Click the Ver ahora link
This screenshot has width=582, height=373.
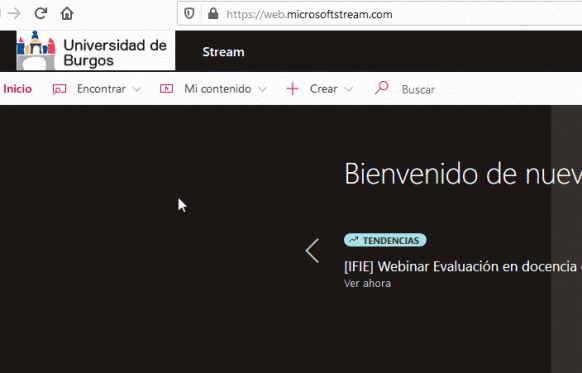click(367, 284)
